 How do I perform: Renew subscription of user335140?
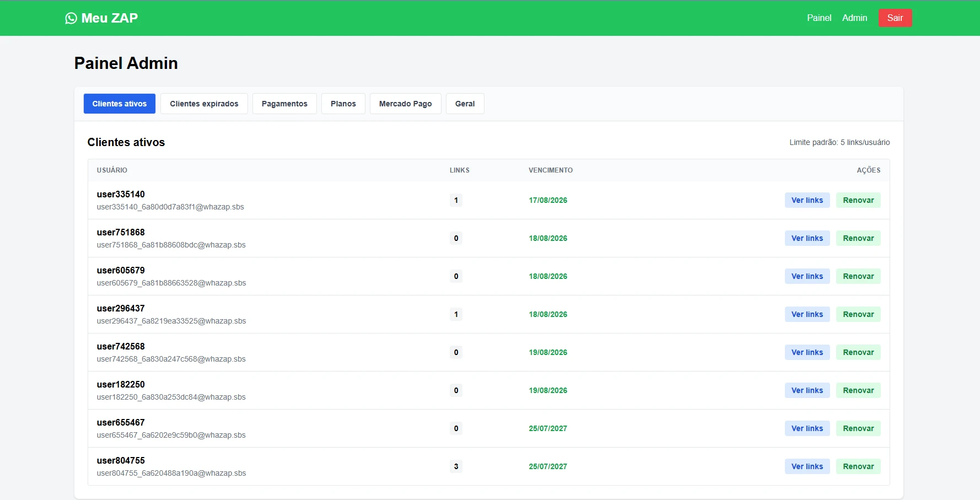click(858, 200)
